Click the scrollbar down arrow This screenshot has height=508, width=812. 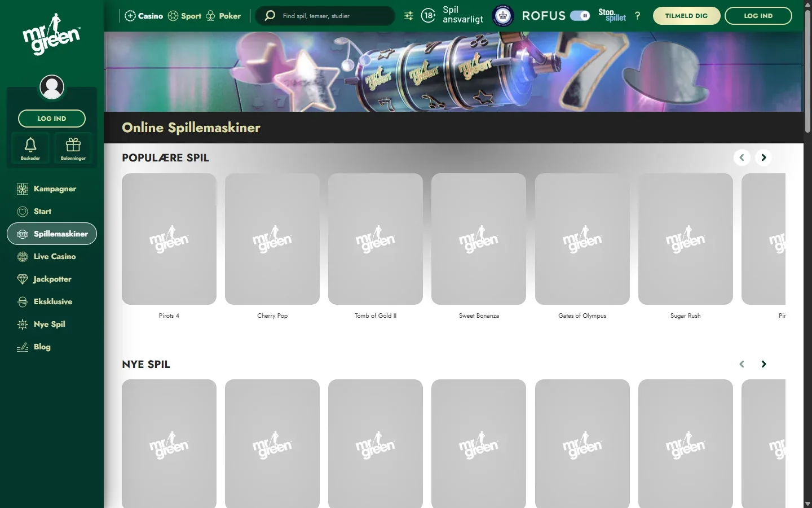pyautogui.click(x=807, y=503)
